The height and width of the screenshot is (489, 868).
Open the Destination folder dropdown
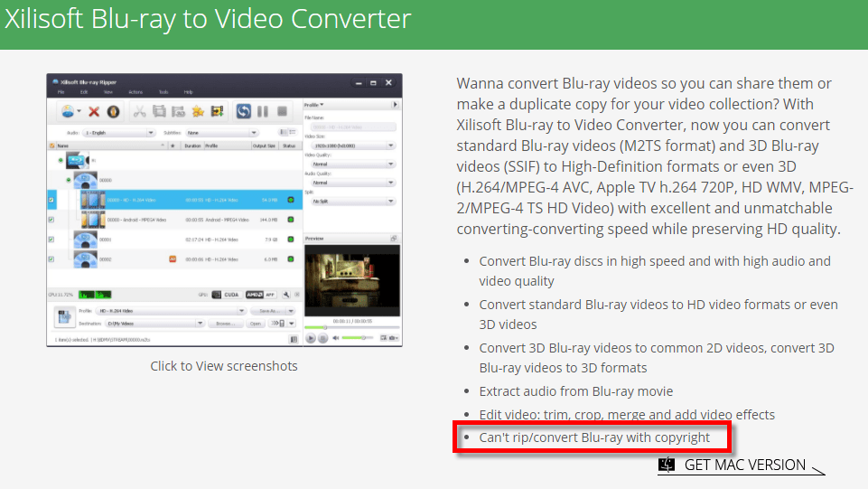pos(154,324)
